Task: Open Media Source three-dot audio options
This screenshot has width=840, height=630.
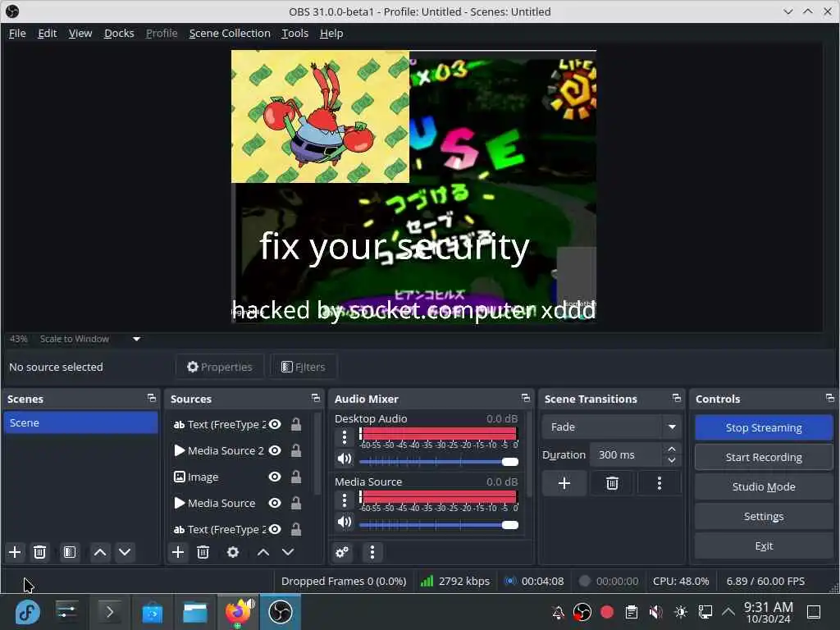Action: coord(345,500)
